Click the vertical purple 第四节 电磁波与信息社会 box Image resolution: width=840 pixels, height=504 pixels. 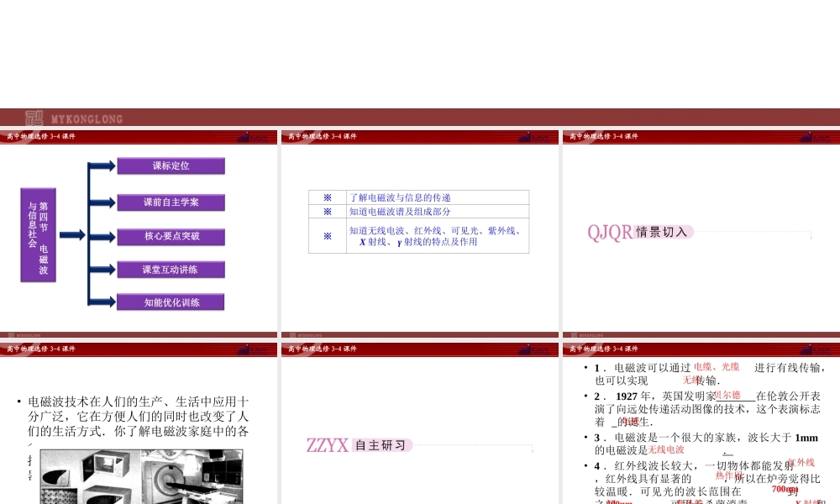click(x=38, y=234)
